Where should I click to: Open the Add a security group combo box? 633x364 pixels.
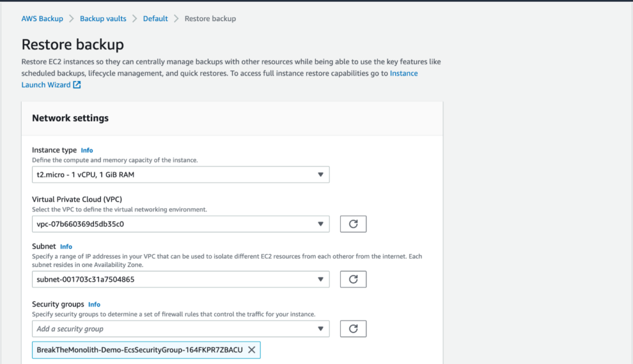181,329
